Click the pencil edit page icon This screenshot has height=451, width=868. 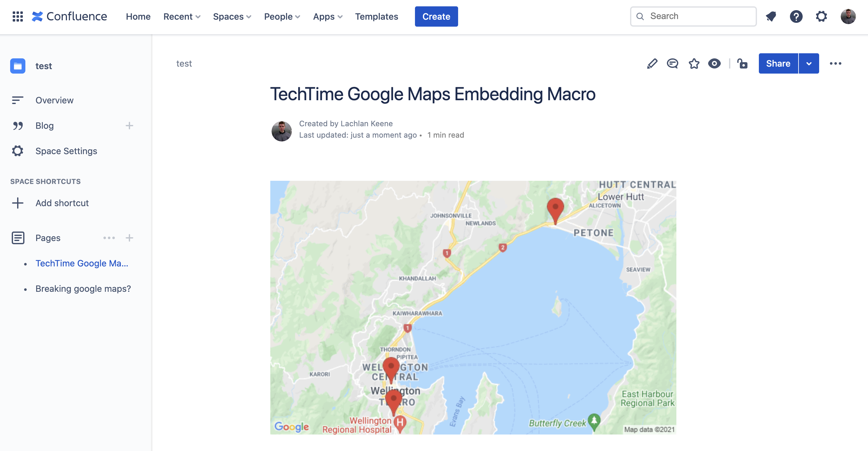[652, 63]
